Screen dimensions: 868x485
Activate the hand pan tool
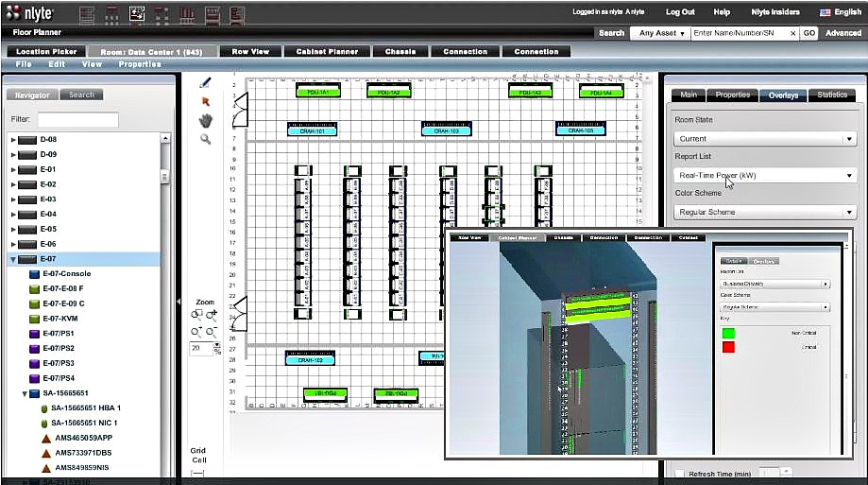point(205,120)
